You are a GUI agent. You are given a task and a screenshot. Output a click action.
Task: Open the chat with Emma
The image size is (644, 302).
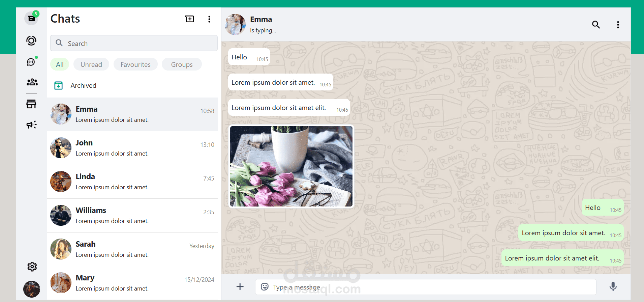pos(132,114)
